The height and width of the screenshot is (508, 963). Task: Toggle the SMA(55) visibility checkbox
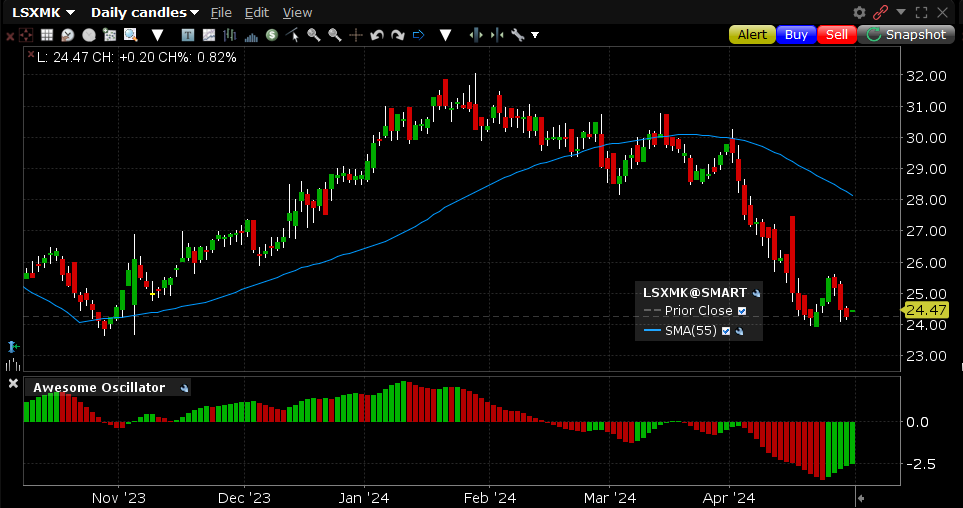point(726,331)
